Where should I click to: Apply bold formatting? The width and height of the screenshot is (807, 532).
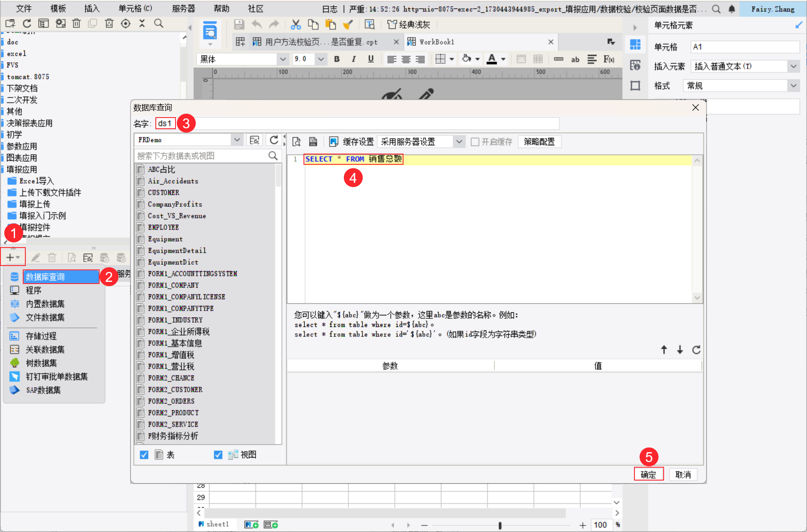click(x=337, y=59)
